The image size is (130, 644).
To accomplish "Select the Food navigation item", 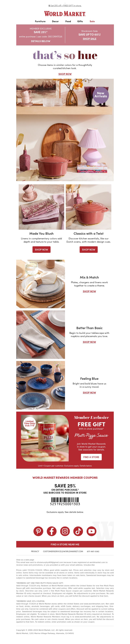I will click(68, 22).
